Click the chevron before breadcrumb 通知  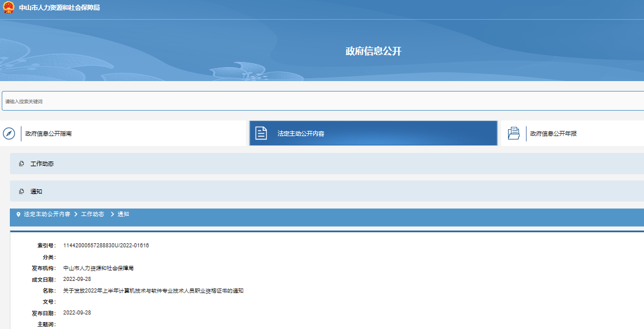point(112,214)
